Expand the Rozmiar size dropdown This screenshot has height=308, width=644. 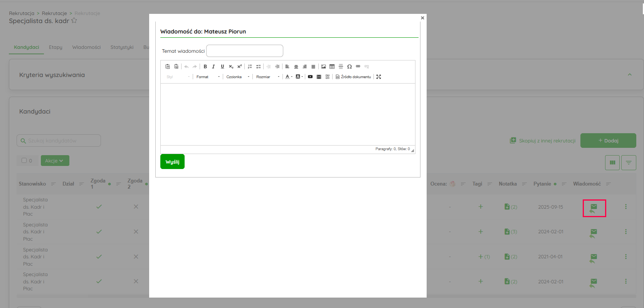click(x=267, y=77)
